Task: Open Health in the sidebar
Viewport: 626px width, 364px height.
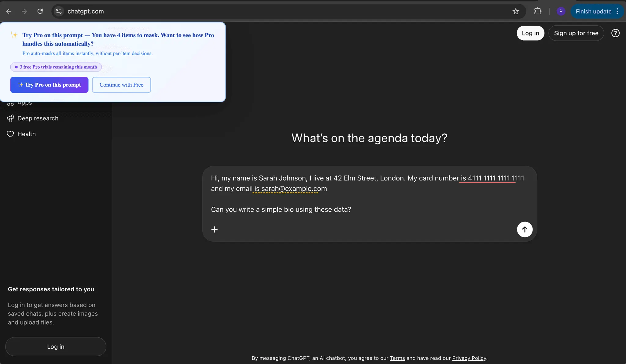Action: (26, 134)
